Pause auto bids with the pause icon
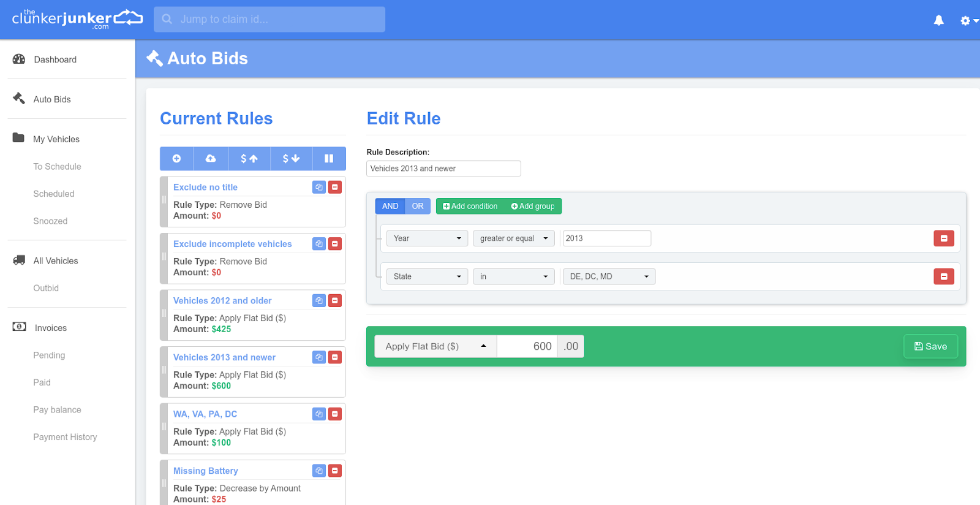 click(x=329, y=159)
